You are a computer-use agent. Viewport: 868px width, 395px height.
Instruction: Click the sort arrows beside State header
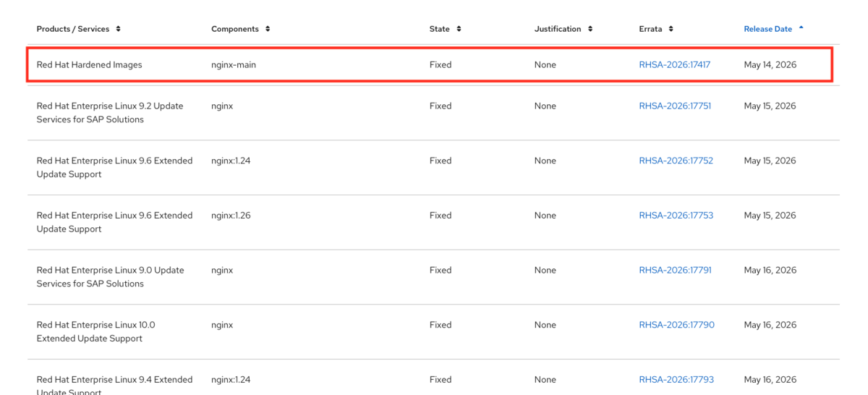tap(459, 29)
